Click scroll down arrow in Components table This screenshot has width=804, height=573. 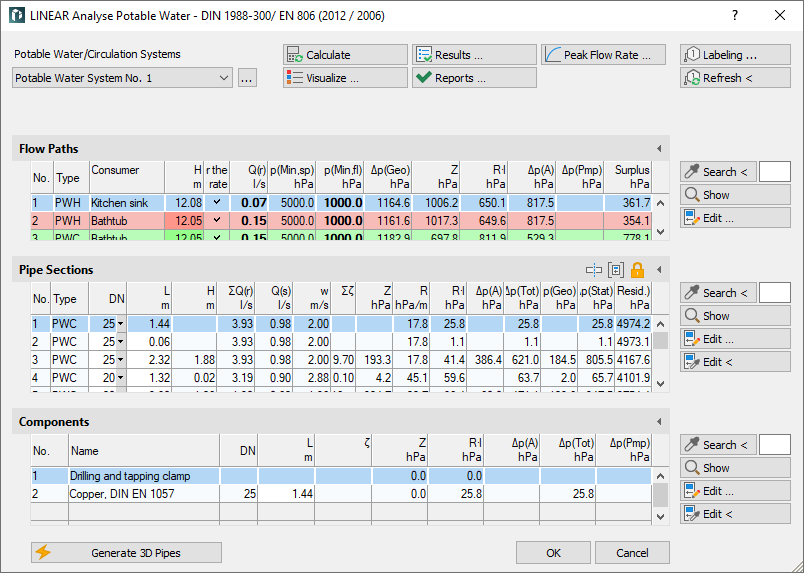pos(661,517)
